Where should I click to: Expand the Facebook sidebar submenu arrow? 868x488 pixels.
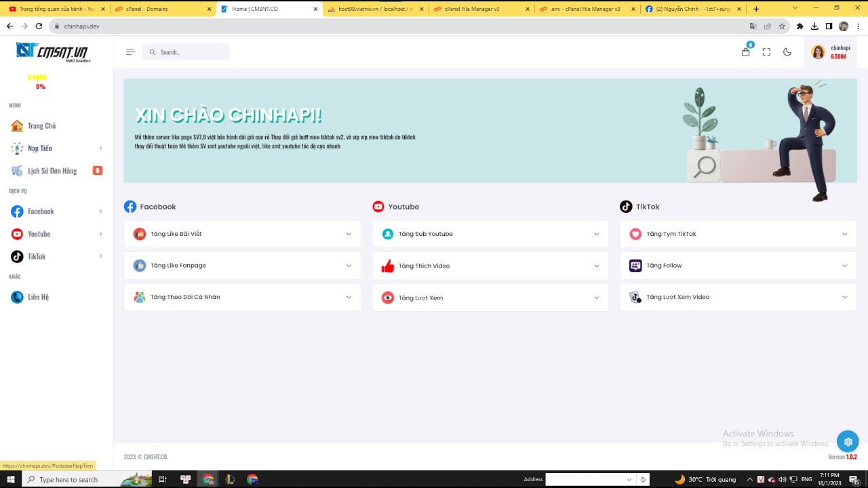(x=101, y=211)
